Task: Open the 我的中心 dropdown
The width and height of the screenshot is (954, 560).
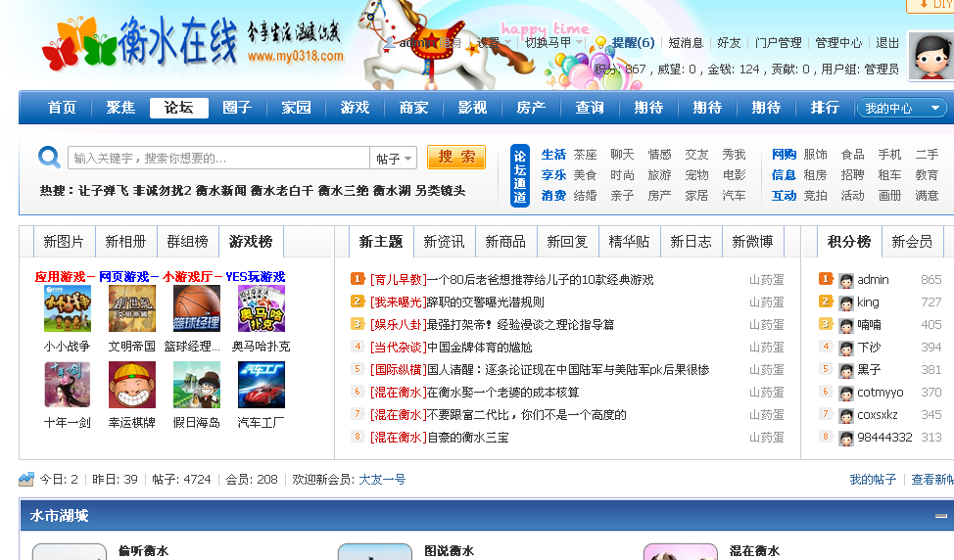Action: (x=901, y=109)
